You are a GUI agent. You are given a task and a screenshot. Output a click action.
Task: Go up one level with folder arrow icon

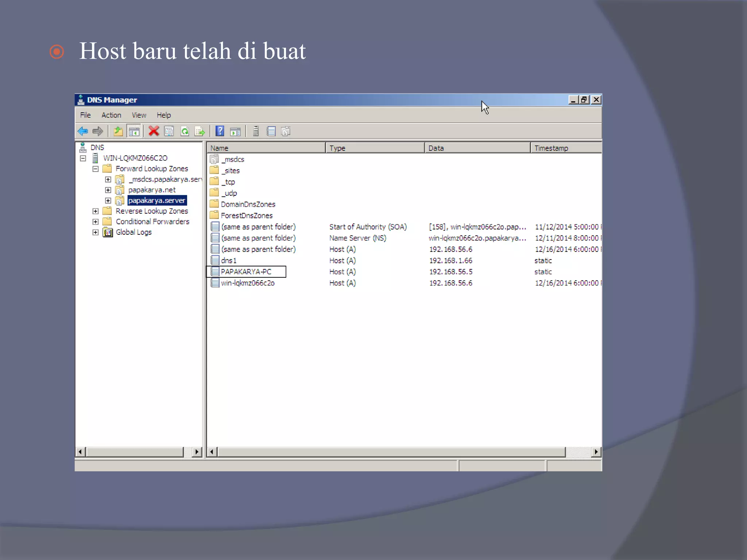(118, 131)
